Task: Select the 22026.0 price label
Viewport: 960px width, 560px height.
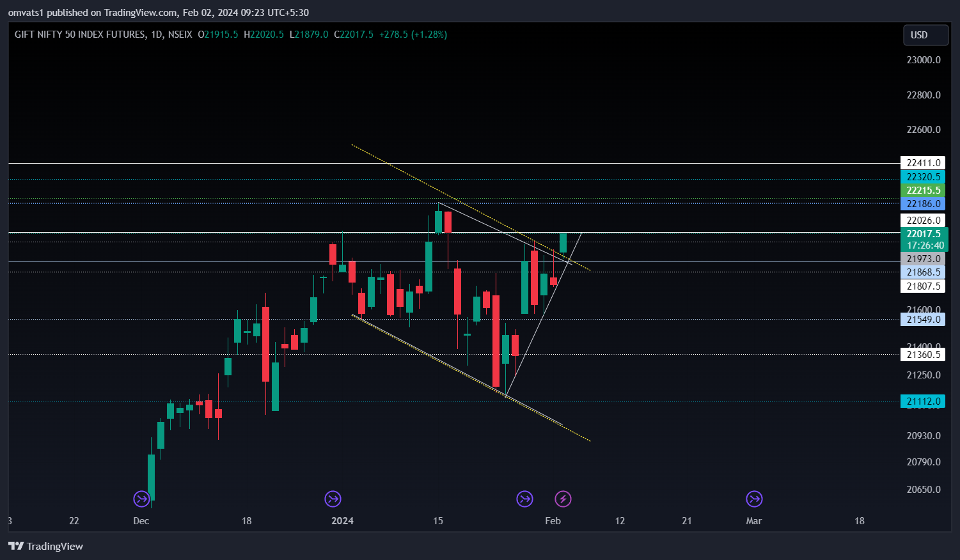Action: 922,221
